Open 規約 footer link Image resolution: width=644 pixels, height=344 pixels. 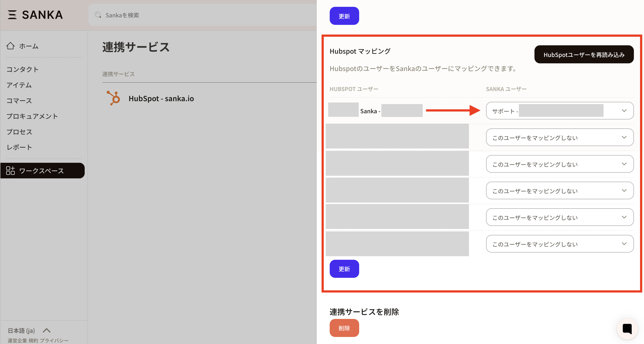pyautogui.click(x=33, y=340)
